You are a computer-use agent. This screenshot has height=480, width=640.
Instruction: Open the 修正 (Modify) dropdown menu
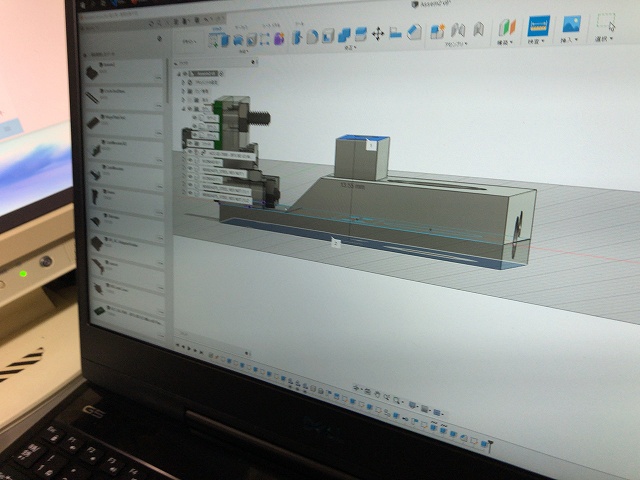click(x=347, y=47)
